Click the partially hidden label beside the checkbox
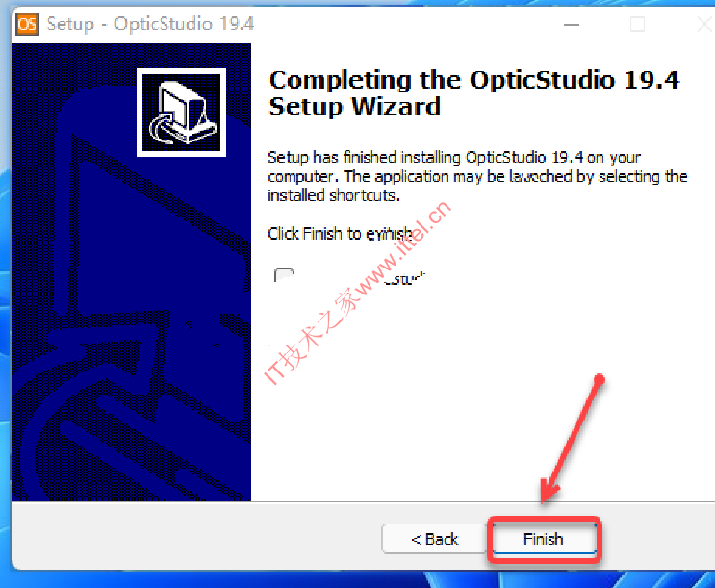The image size is (715, 588). tap(405, 278)
